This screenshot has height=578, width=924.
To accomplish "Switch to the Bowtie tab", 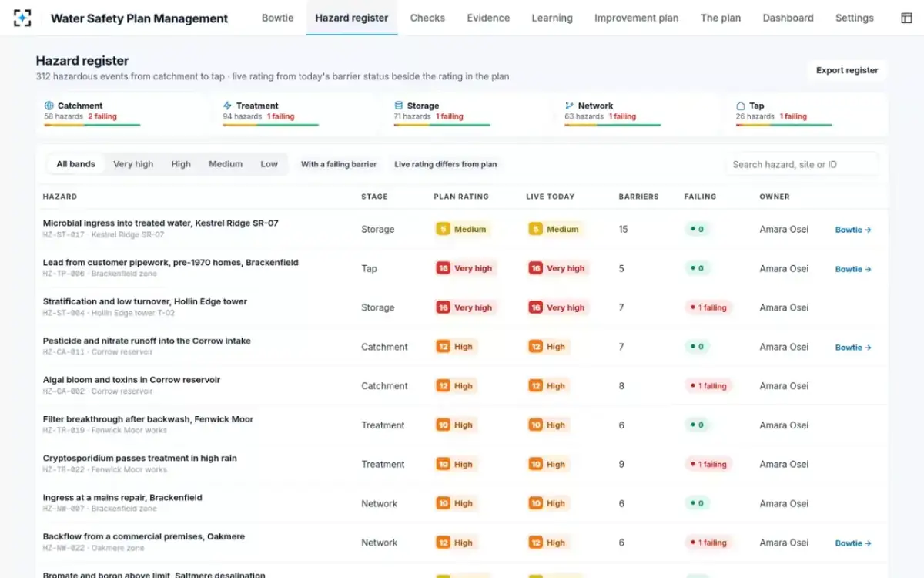I will (x=277, y=18).
